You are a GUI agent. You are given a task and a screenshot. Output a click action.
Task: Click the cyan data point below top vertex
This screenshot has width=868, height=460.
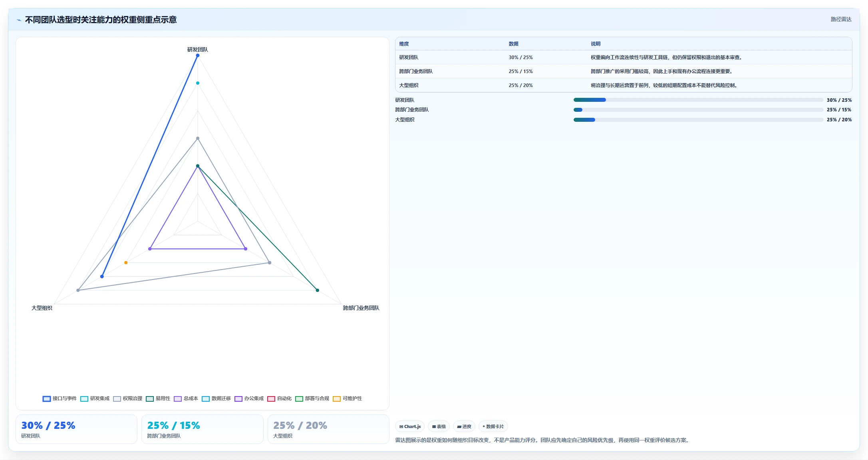[198, 83]
